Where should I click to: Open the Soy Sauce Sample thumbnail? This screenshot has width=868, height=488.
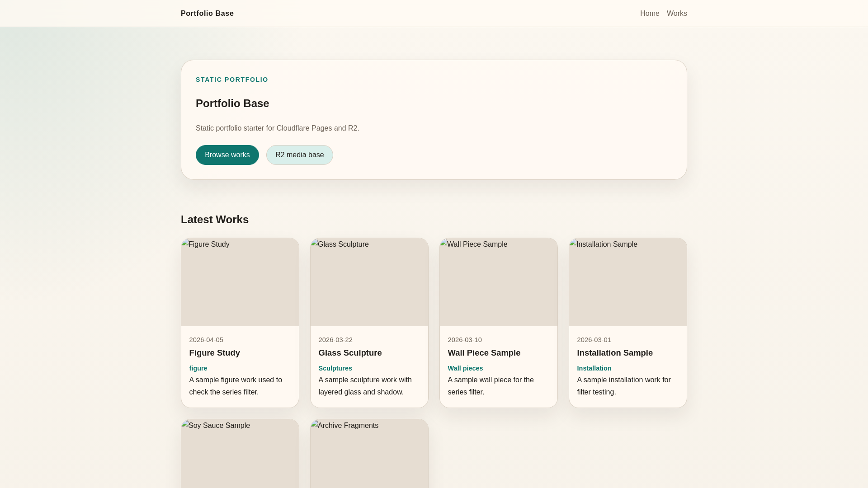tap(240, 454)
